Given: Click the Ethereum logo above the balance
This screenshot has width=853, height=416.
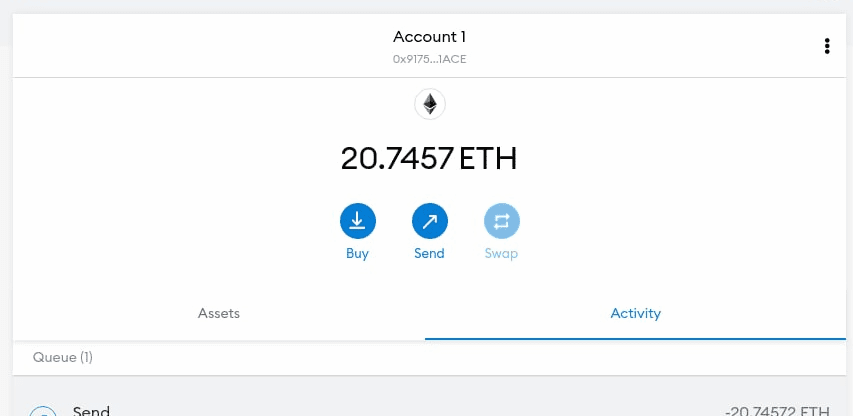Looking at the screenshot, I should [430, 104].
